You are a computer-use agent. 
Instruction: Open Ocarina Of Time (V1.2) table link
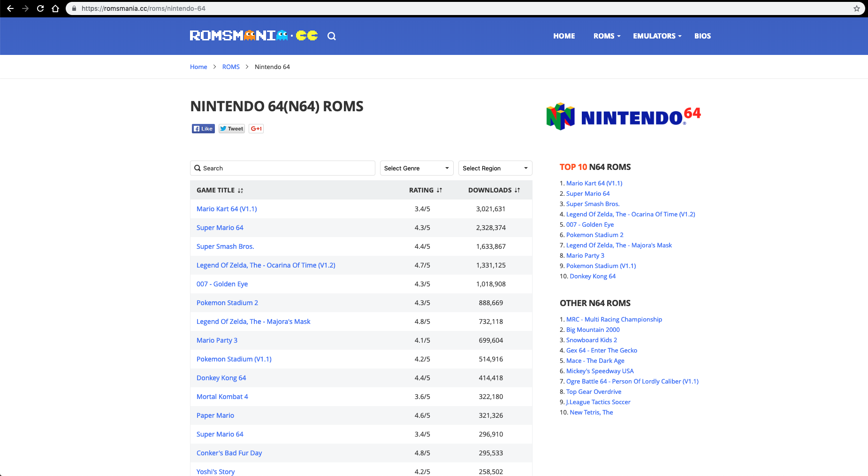click(266, 265)
